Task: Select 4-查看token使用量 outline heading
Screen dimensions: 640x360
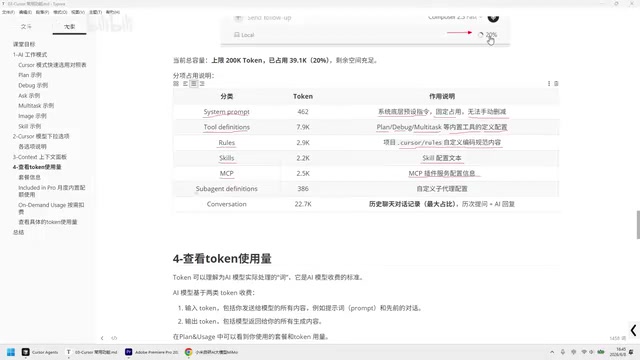Action: pyautogui.click(x=37, y=167)
